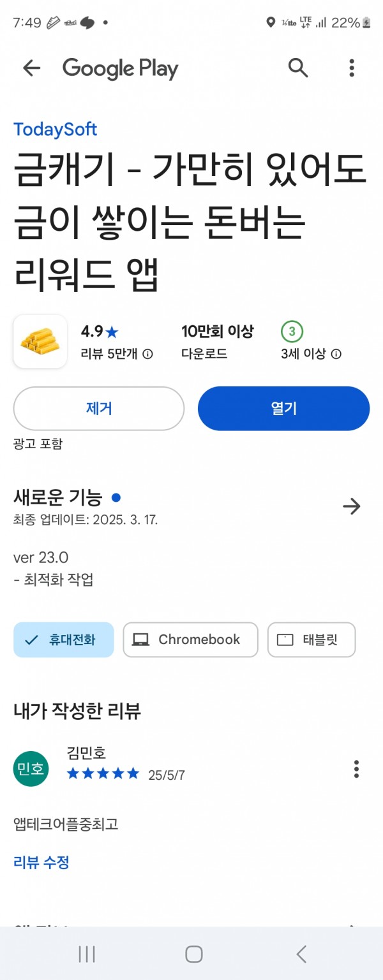The height and width of the screenshot is (980, 383).
Task: Expand 새로운 기능 with the arrow
Action: (352, 506)
